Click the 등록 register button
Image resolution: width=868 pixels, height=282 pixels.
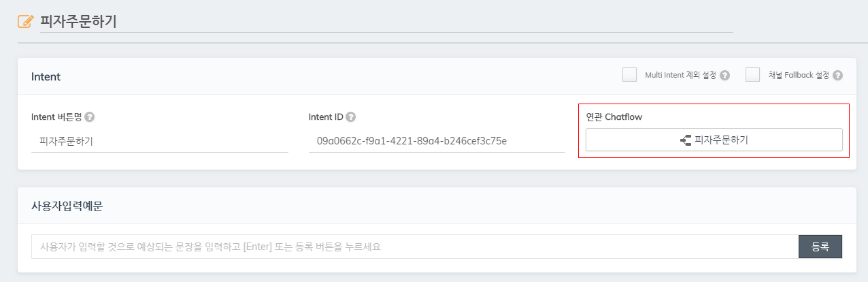820,247
